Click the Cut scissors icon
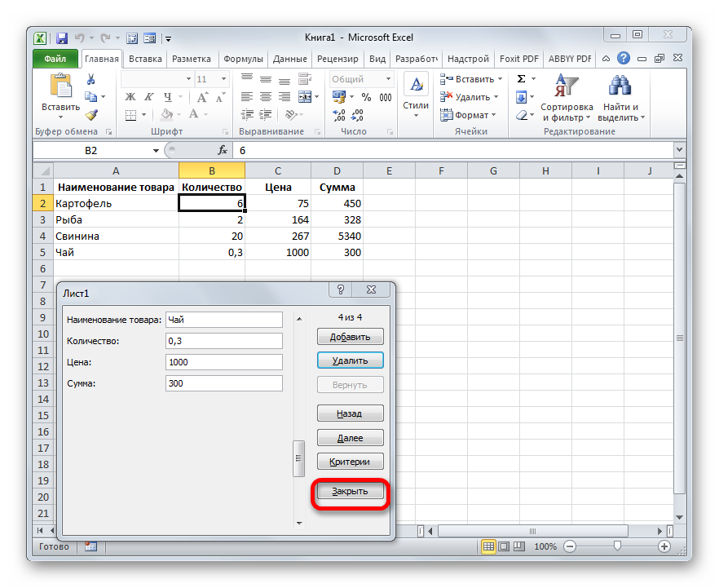719x588 pixels. (x=91, y=79)
